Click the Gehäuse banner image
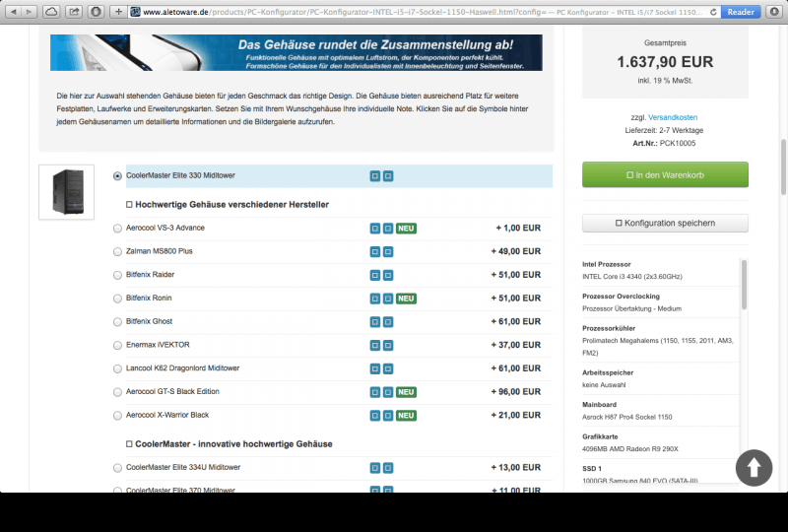788x532 pixels. tap(296, 52)
